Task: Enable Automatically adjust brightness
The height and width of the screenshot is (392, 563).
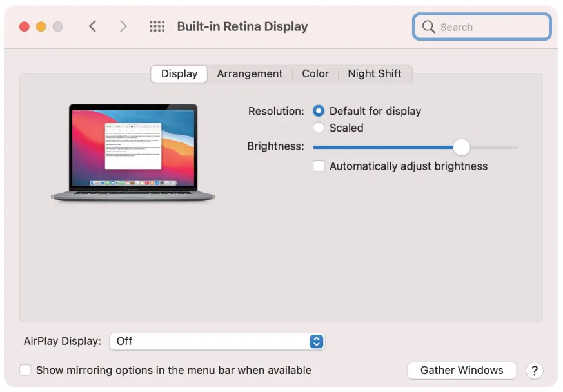Action: click(319, 166)
